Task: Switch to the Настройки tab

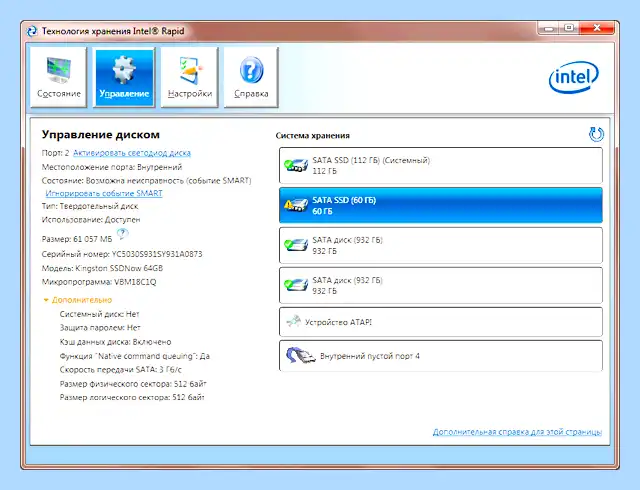Action: click(x=190, y=77)
